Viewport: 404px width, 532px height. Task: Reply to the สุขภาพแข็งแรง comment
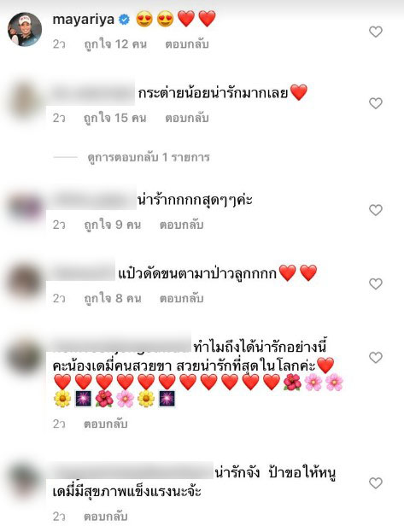tap(106, 517)
